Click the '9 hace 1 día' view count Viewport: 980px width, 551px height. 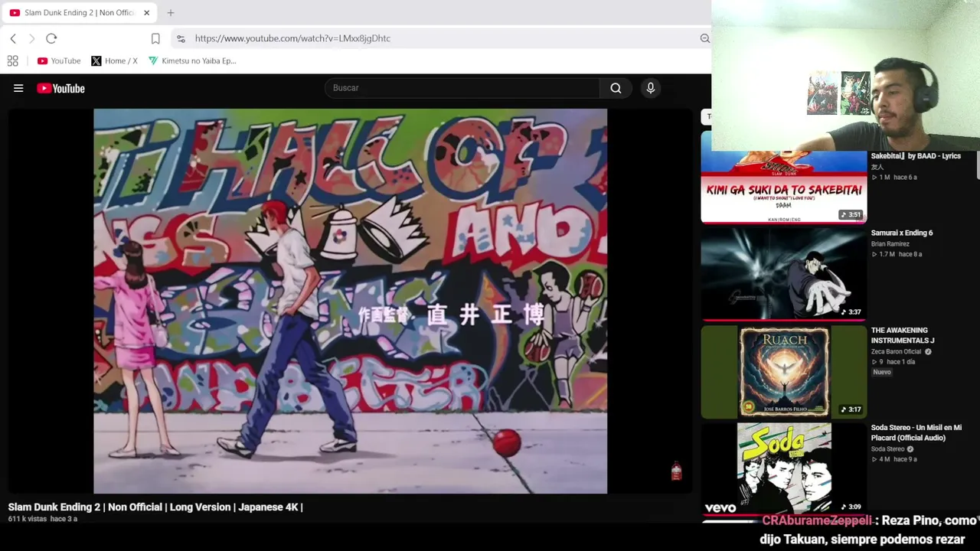coord(893,362)
